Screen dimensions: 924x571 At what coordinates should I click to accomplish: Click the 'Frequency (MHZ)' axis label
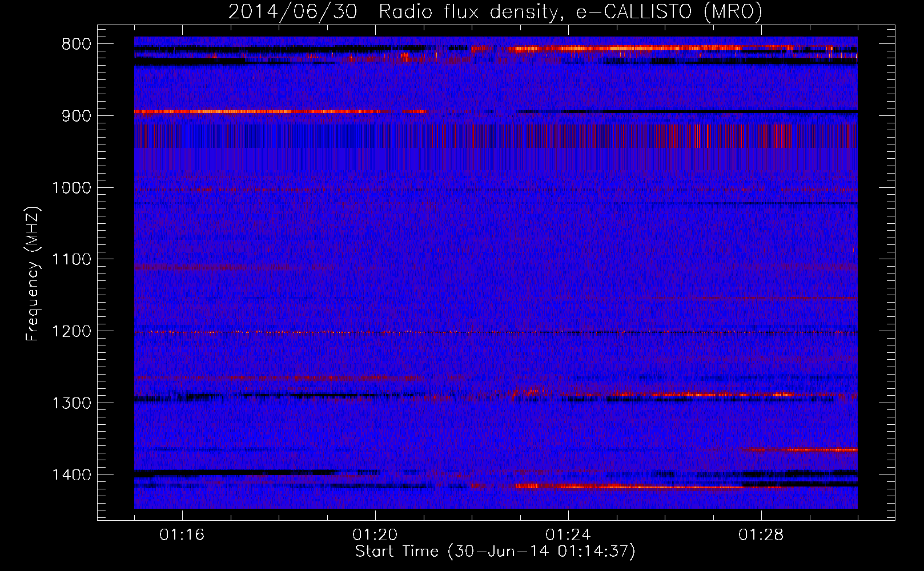[x=33, y=274]
